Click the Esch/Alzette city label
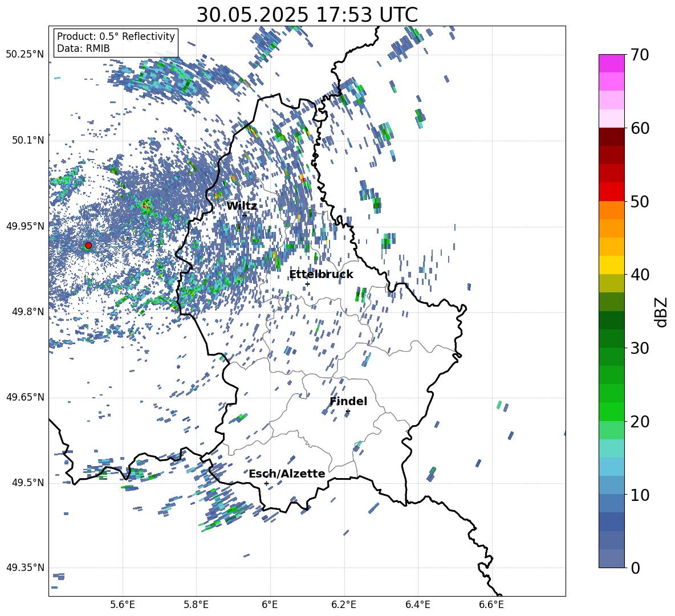The height and width of the screenshot is (616, 675). click(287, 474)
